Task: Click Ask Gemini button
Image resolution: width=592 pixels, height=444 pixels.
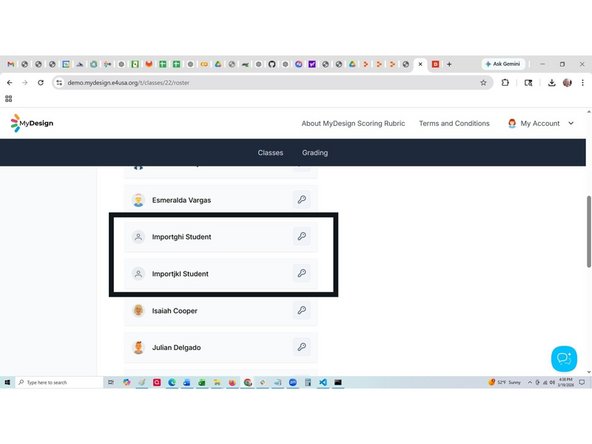Action: coord(503,64)
